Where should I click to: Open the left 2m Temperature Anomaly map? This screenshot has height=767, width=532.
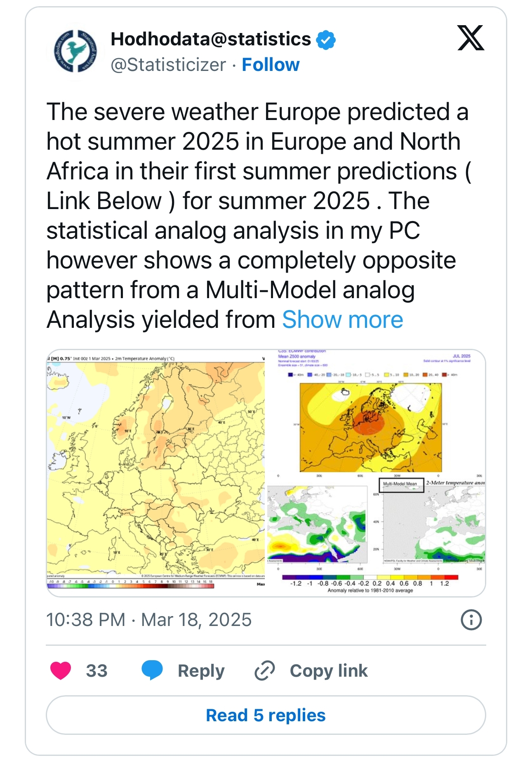[x=156, y=470]
